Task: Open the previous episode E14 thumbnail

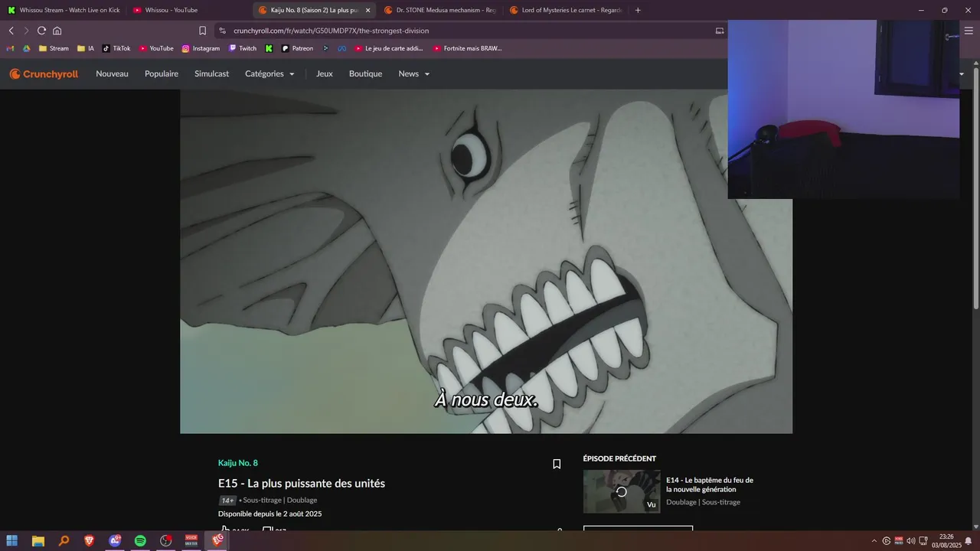Action: pos(622,491)
